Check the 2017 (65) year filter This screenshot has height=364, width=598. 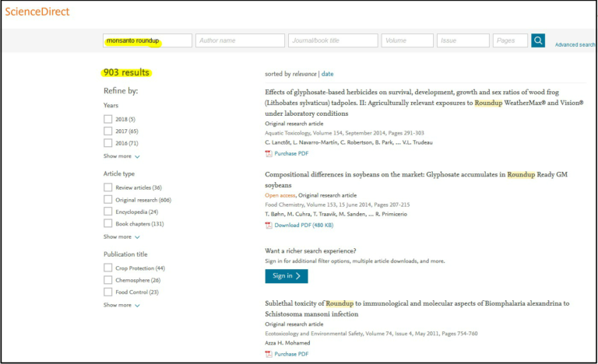click(x=108, y=131)
